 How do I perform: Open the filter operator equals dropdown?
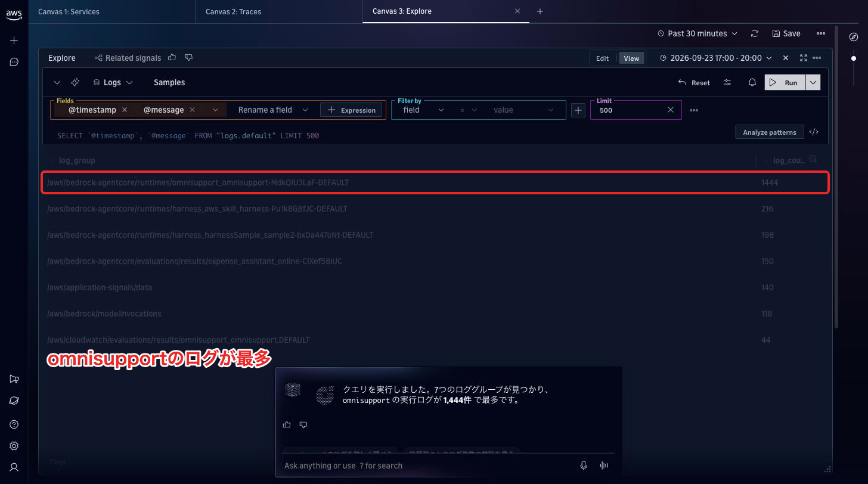tap(469, 110)
